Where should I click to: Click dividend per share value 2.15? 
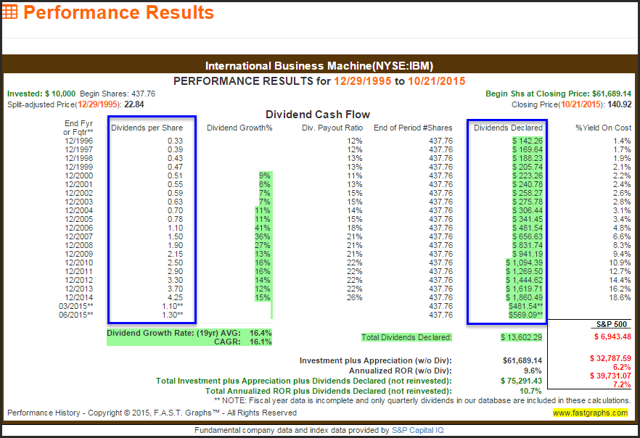(175, 254)
